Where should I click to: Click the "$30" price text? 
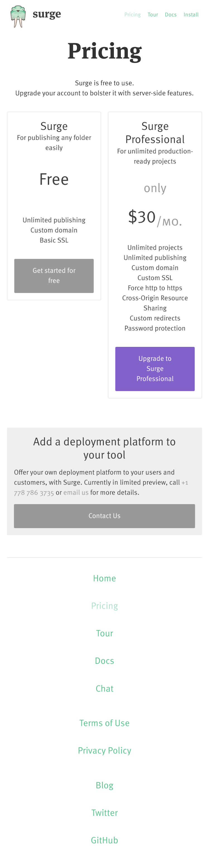142,217
